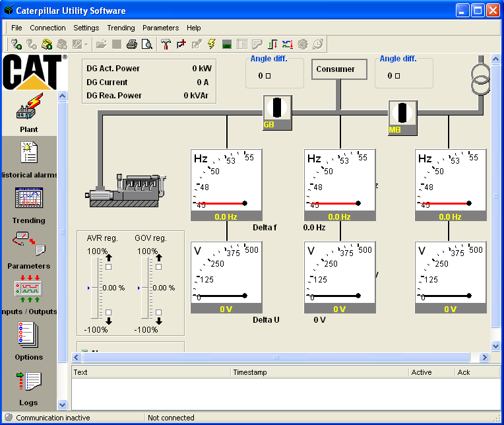504x425 pixels.
Task: Click the AVR reg. slider track
Action: coord(94,288)
